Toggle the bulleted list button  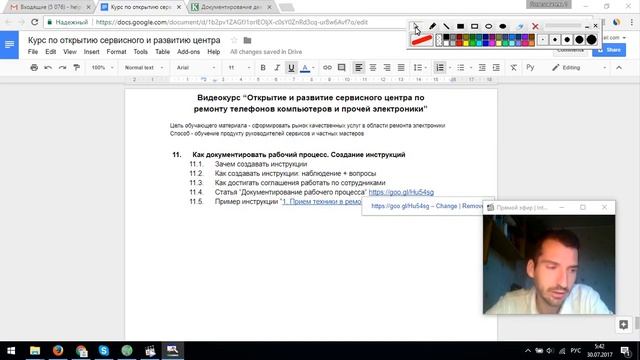click(x=461, y=67)
